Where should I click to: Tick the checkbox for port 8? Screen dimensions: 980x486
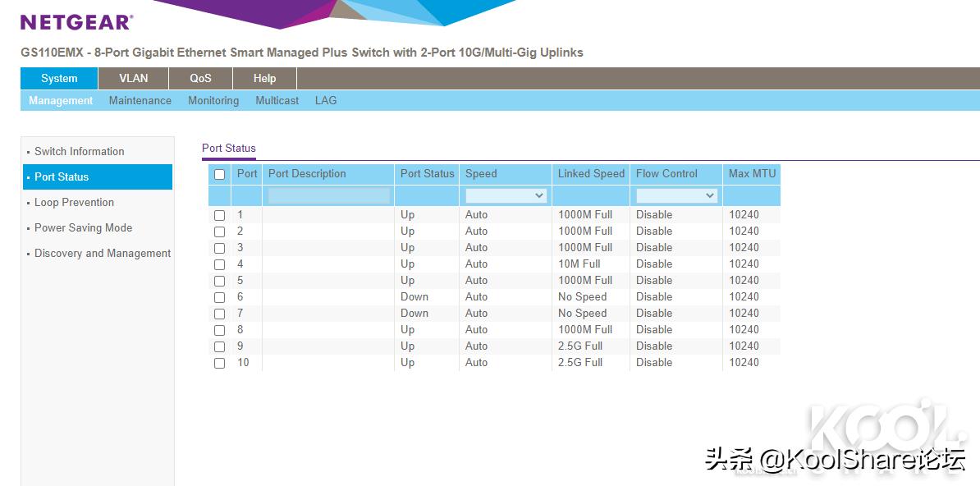click(x=219, y=330)
